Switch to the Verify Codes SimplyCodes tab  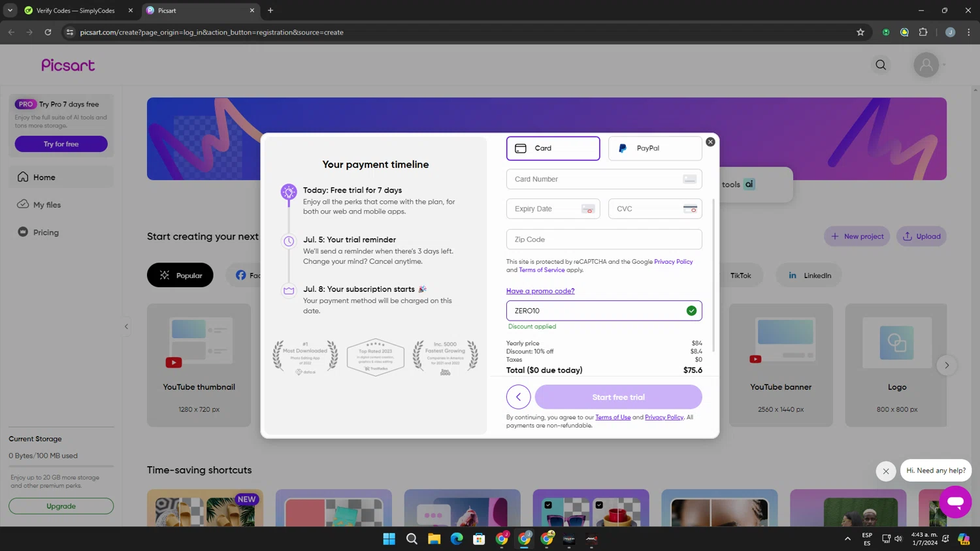(75, 10)
